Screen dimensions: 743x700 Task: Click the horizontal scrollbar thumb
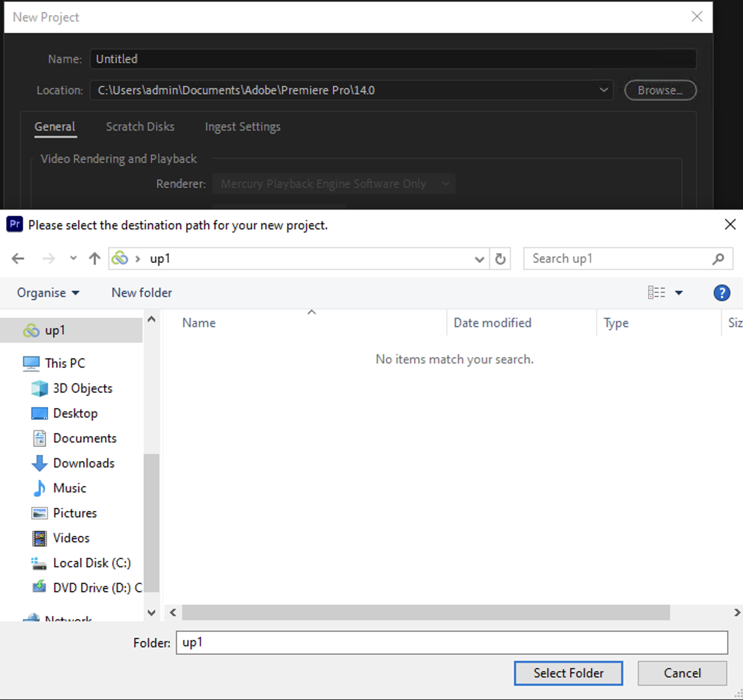tap(426, 613)
